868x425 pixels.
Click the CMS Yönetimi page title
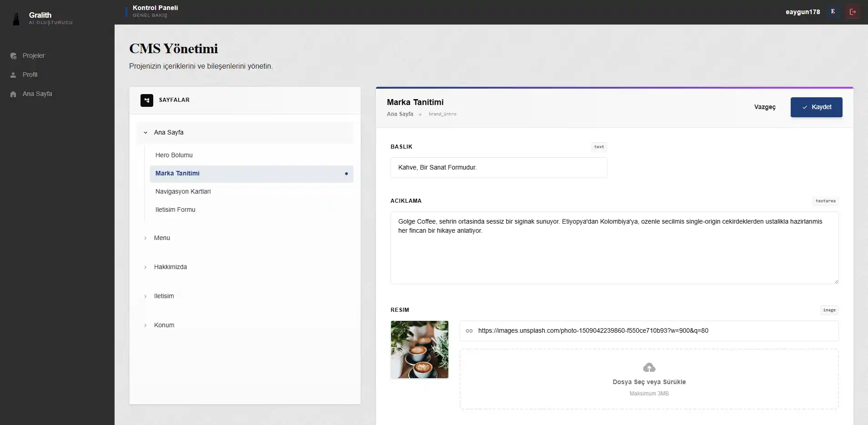[173, 49]
